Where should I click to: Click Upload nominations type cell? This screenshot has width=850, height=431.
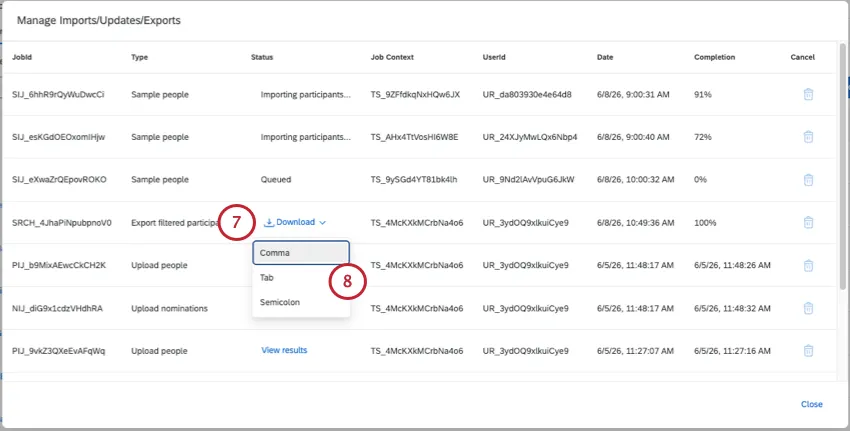pos(169,308)
